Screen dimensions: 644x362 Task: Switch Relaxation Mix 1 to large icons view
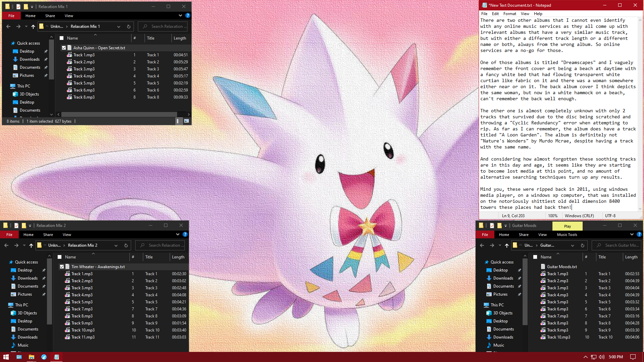(x=186, y=121)
